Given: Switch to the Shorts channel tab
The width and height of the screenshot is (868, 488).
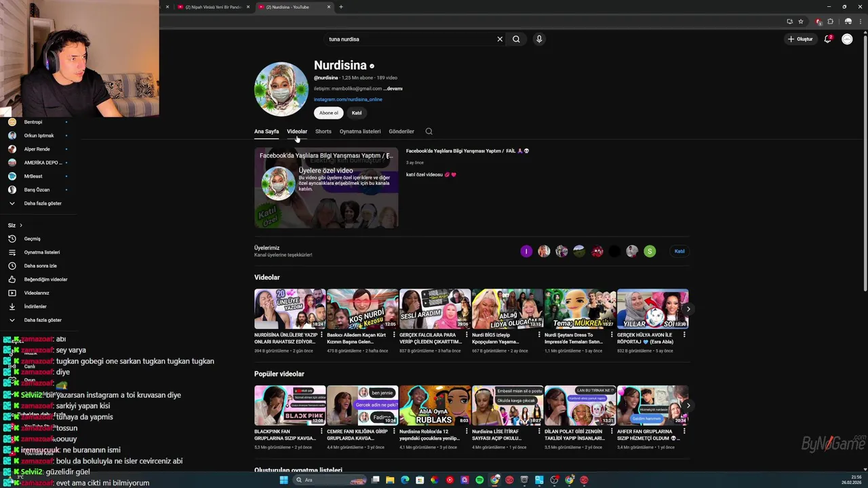Looking at the screenshot, I should [x=323, y=131].
